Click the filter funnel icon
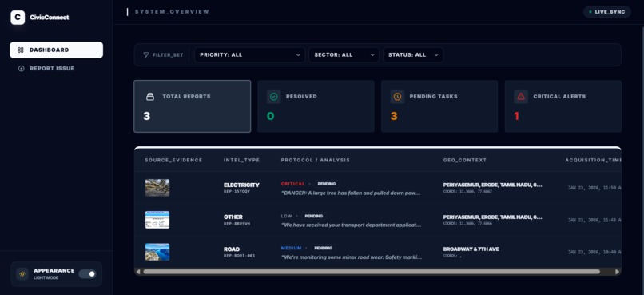This screenshot has width=644, height=295. pyautogui.click(x=145, y=54)
